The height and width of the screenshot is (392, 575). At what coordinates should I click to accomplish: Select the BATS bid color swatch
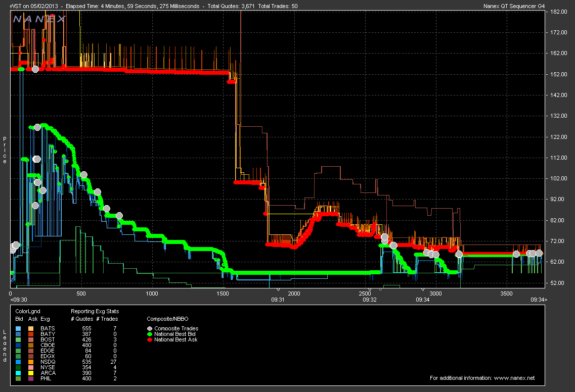pyautogui.click(x=19, y=329)
